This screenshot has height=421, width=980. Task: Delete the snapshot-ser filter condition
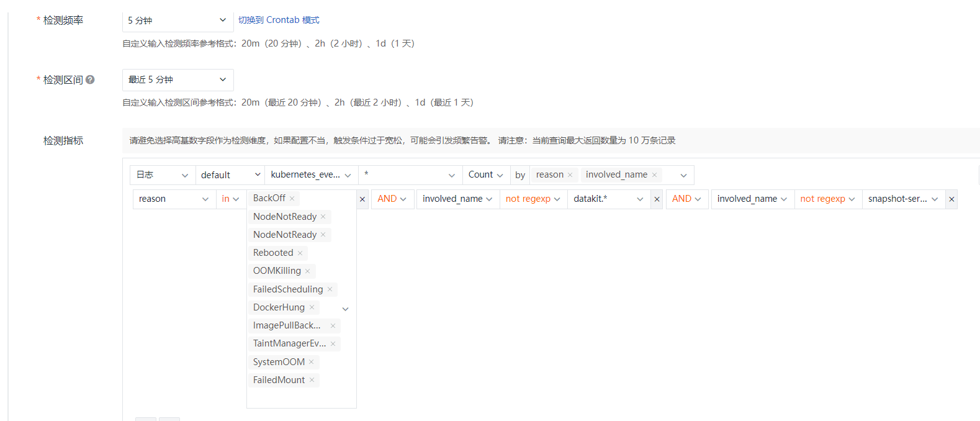tap(951, 199)
